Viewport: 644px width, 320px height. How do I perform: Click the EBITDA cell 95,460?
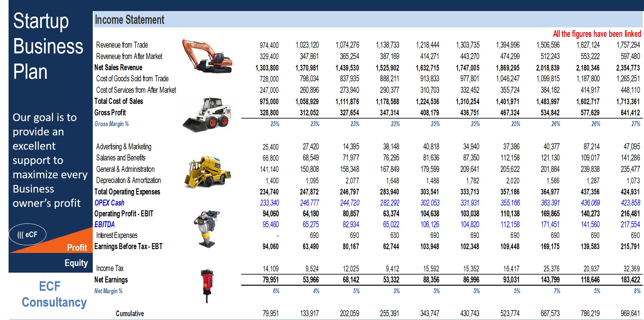[271, 225]
